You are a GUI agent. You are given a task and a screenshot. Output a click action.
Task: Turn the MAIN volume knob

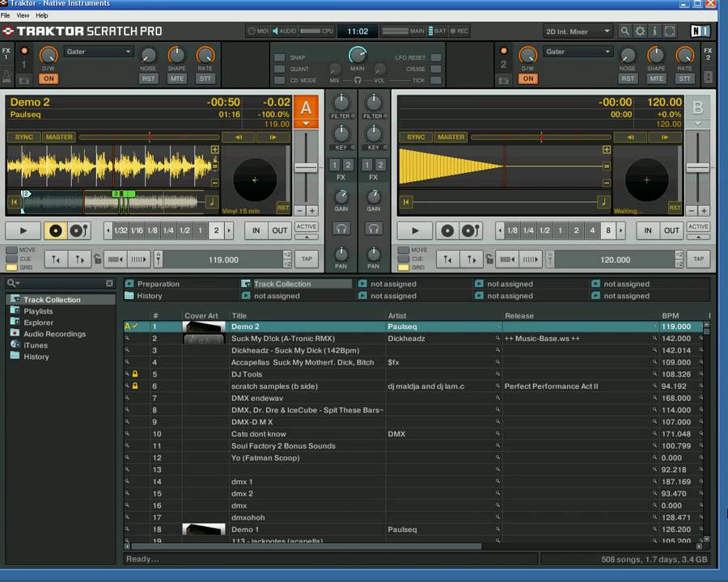(357, 55)
